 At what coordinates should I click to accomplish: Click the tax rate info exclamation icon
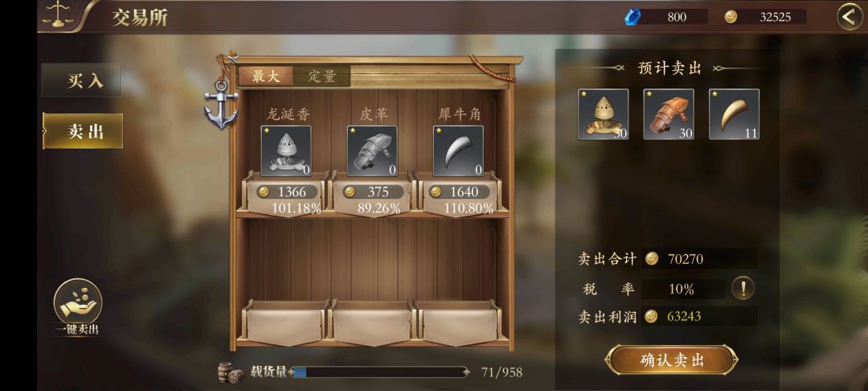pos(743,289)
